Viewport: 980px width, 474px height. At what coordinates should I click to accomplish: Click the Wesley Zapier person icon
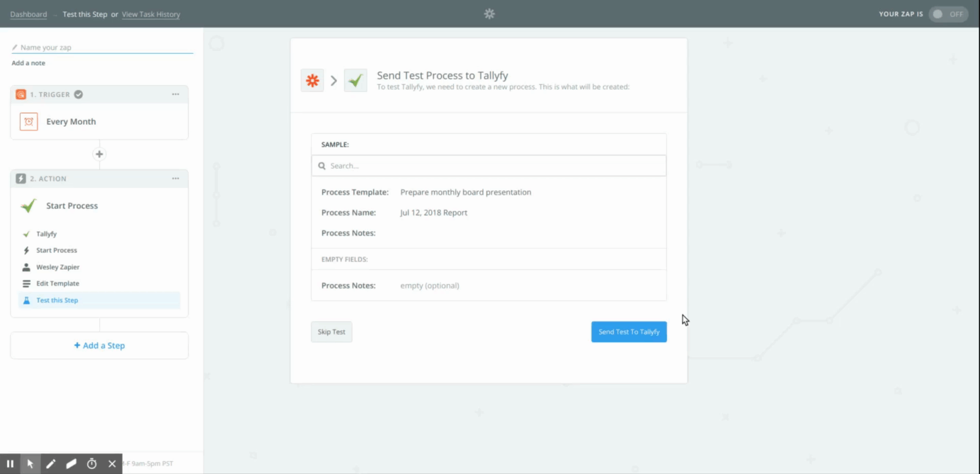pyautogui.click(x=26, y=267)
